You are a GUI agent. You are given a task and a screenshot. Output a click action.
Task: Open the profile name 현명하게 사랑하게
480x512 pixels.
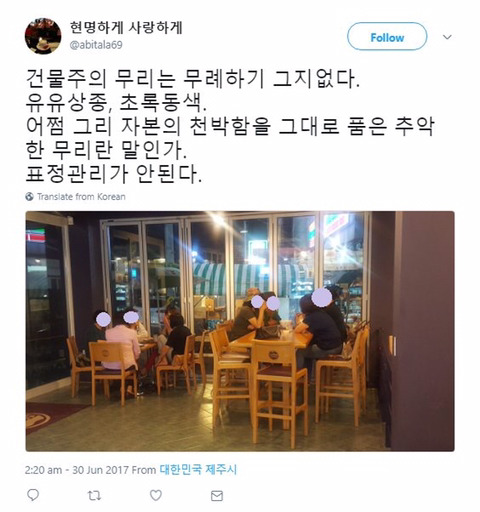126,27
